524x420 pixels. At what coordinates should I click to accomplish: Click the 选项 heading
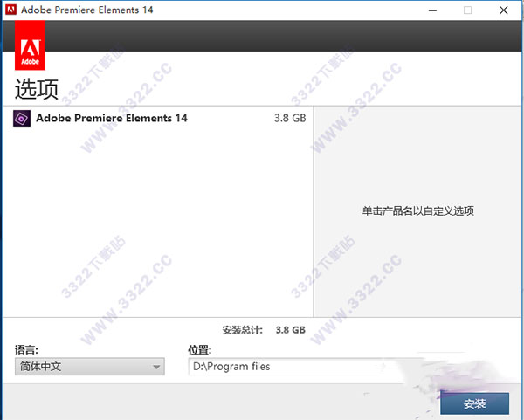click(37, 89)
